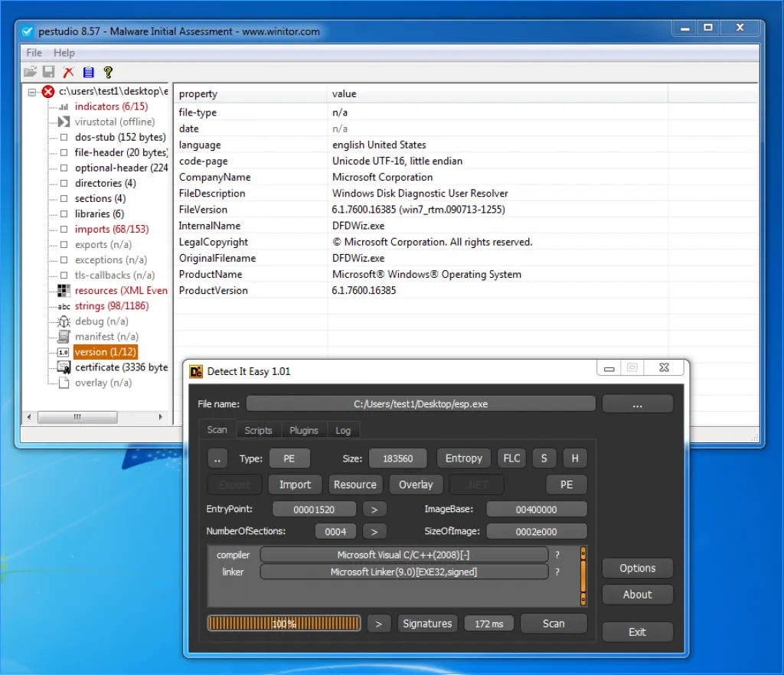The height and width of the screenshot is (675, 784).
Task: Tick the checkbox next to sections (4)
Action: [x=64, y=199]
